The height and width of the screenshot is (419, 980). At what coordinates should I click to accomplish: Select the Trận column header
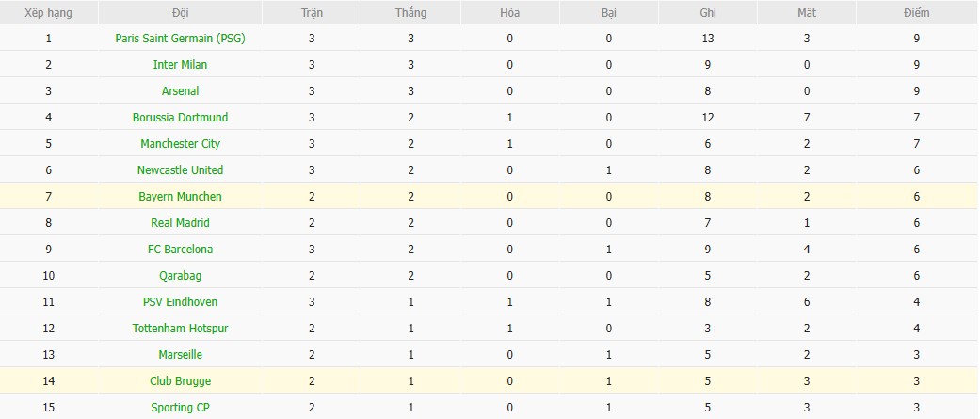[x=312, y=13]
